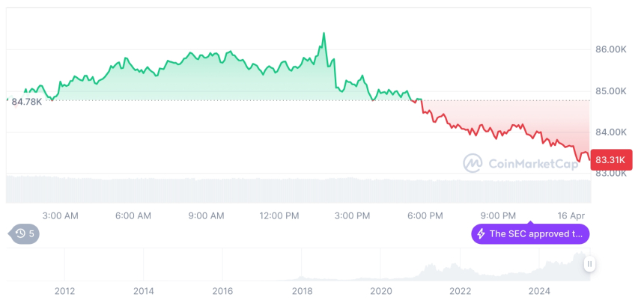Select 2024 on the historical range timeline
The width and height of the screenshot is (644, 300).
(539, 291)
